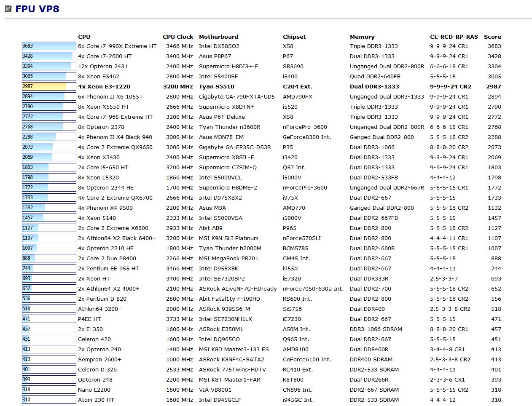Viewport: 532px width, 406px height.
Task: Click the Asus P6T Deluxe motherboard cell
Action: click(x=222, y=117)
